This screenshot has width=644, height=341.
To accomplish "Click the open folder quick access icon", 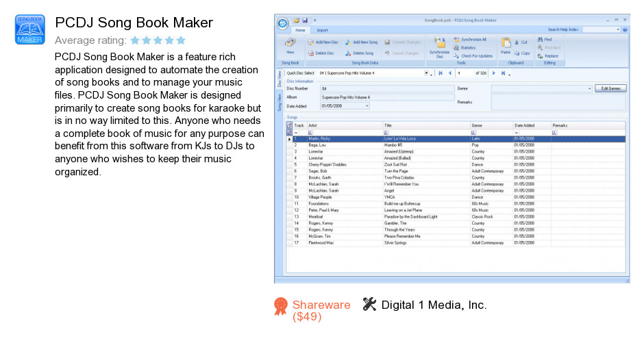I will (297, 20).
